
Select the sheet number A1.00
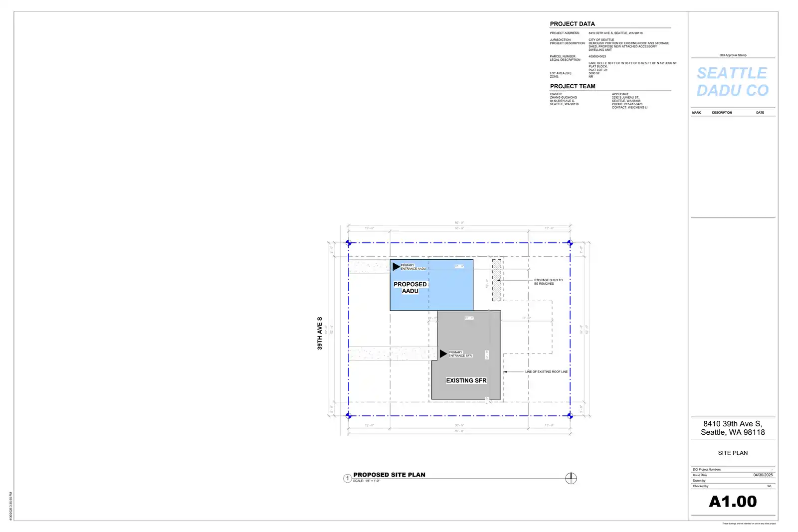(x=733, y=502)
